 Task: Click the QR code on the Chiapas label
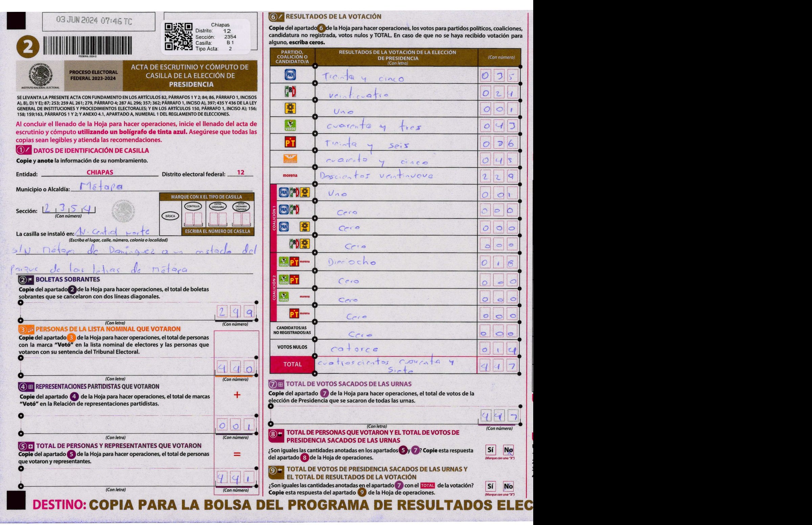(x=179, y=37)
